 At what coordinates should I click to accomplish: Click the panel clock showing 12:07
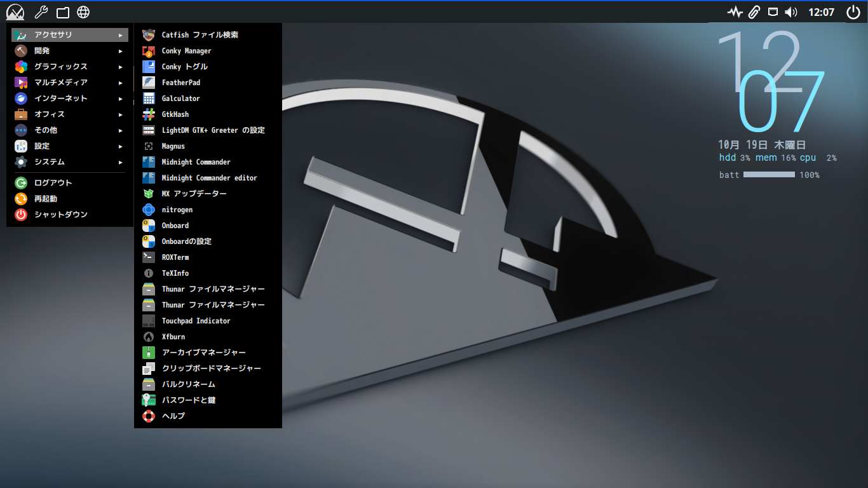[x=821, y=12]
